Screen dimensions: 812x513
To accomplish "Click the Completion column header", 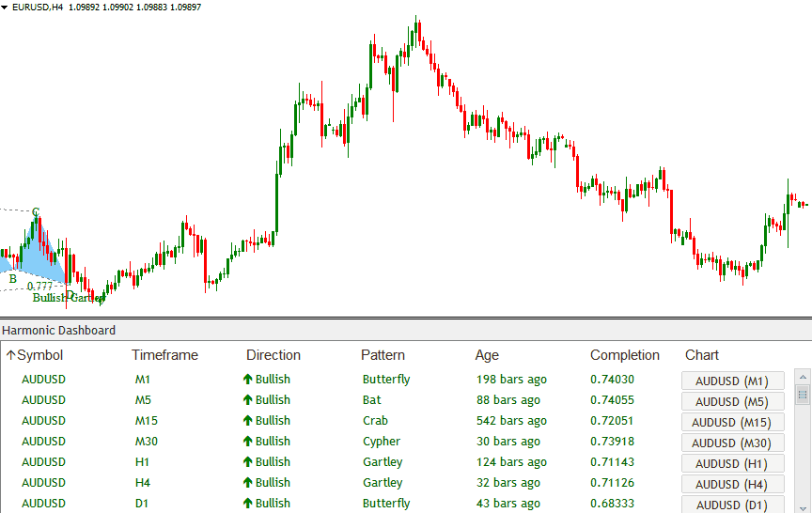I will coord(624,355).
